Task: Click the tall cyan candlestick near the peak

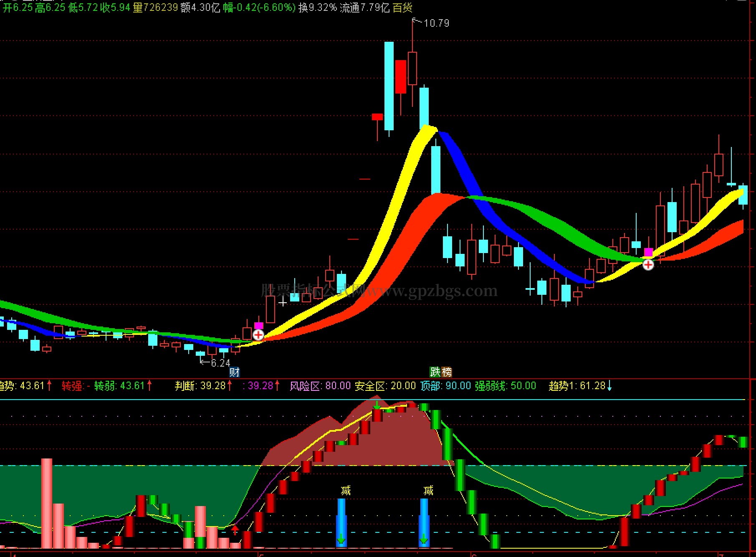Action: coord(389,86)
